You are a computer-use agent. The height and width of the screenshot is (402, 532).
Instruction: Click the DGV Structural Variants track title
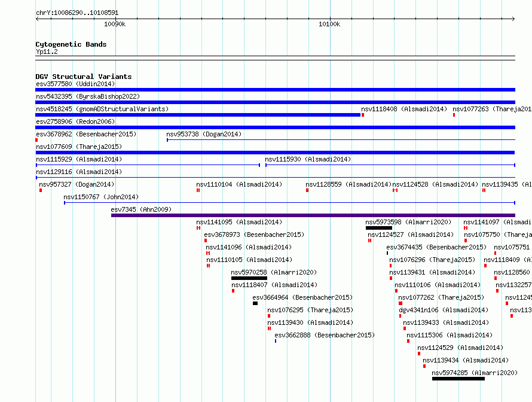(84, 77)
